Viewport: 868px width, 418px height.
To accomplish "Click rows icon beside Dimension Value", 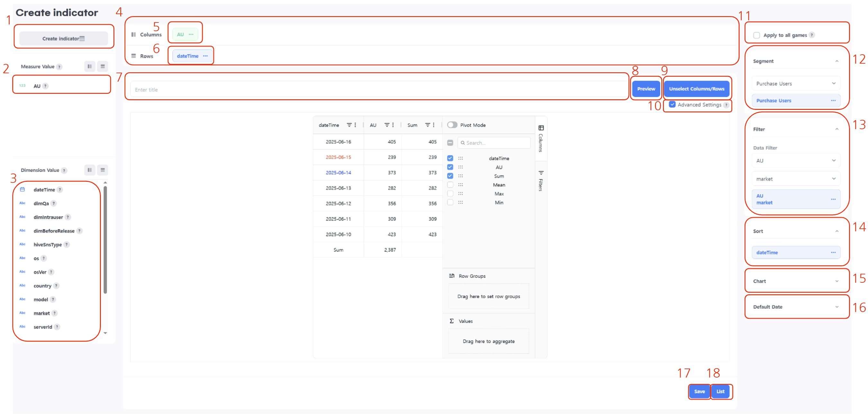I will (103, 170).
